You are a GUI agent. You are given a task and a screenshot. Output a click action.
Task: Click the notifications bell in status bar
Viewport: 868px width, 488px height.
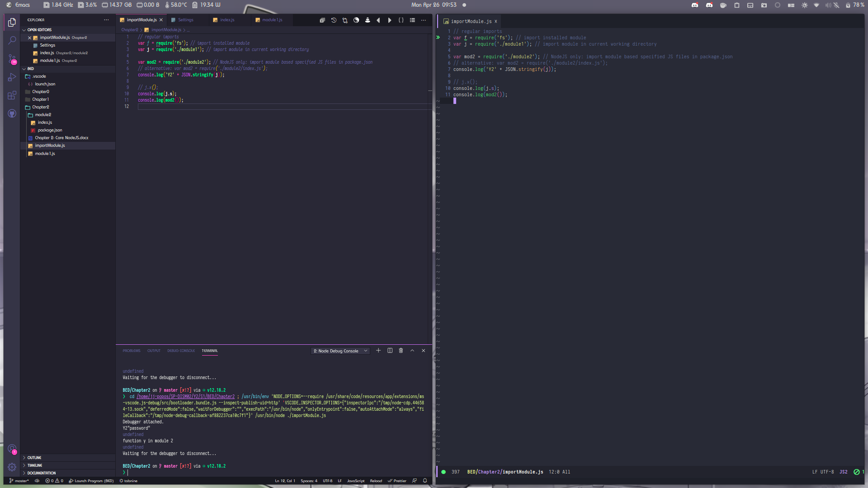pos(424,481)
